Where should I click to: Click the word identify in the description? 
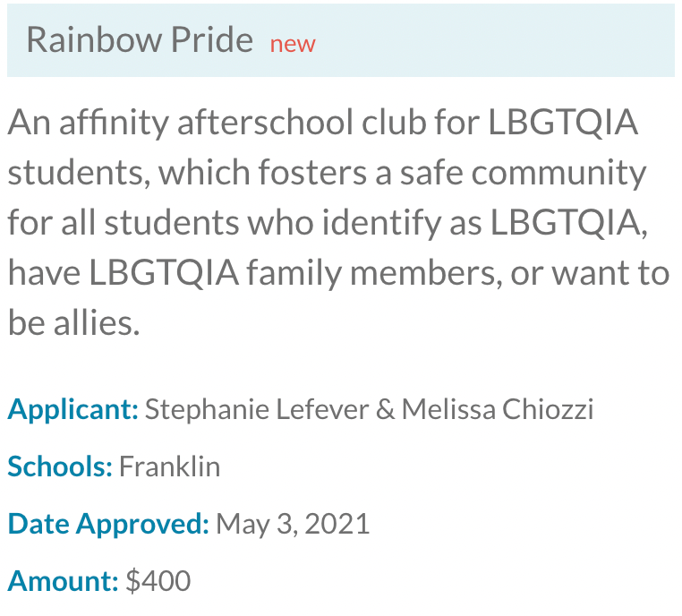pos(381,224)
